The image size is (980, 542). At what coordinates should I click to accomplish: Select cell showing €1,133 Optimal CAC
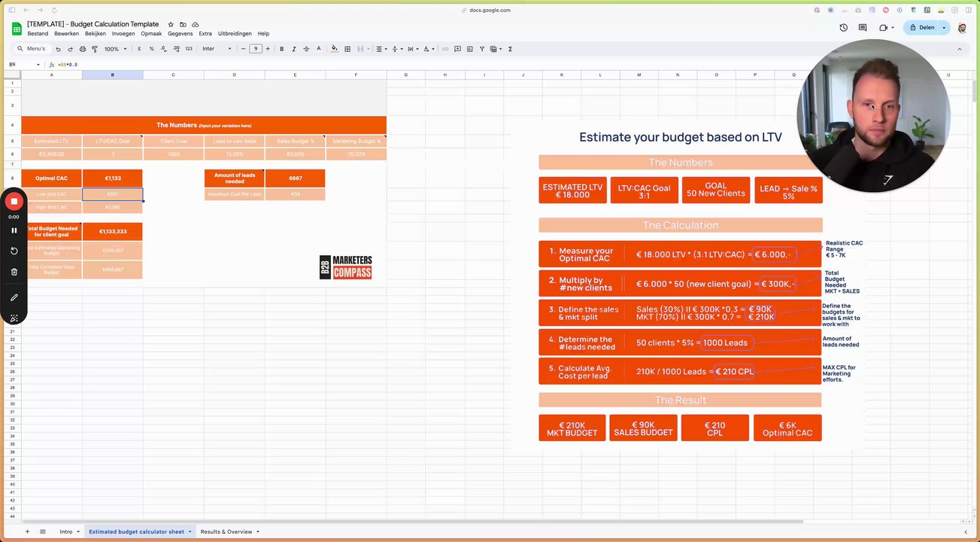(x=113, y=178)
